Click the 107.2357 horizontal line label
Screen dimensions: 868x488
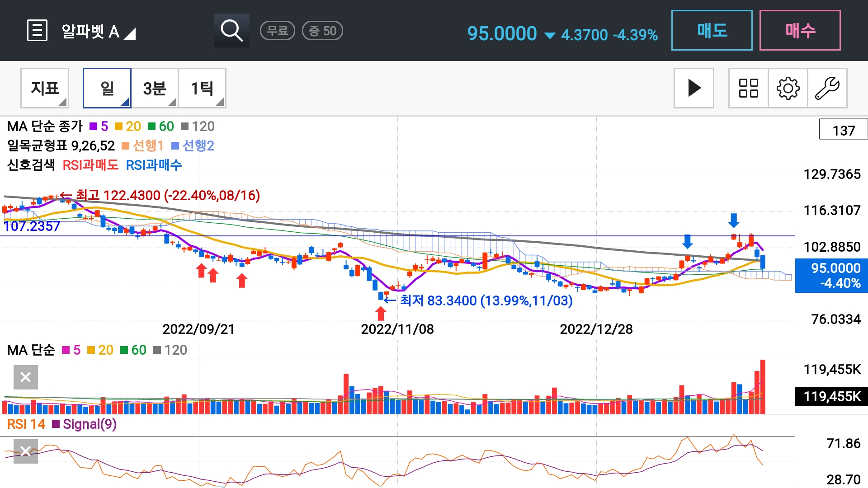(x=32, y=226)
